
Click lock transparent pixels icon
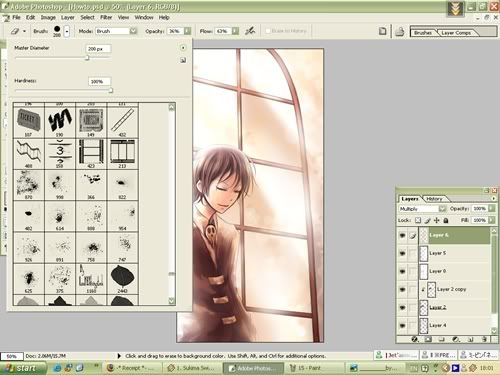tap(418, 220)
